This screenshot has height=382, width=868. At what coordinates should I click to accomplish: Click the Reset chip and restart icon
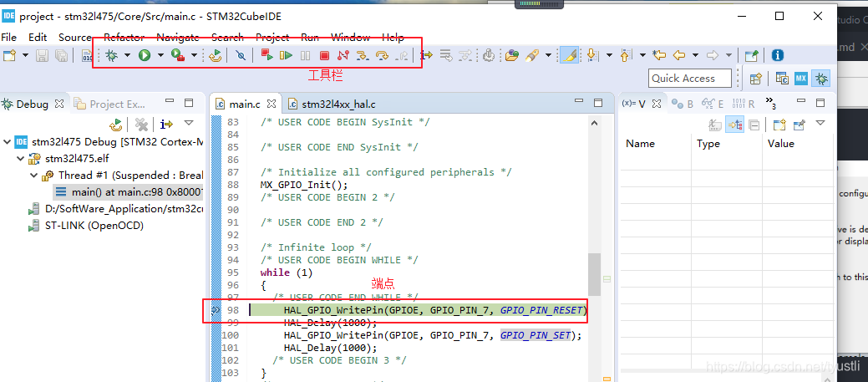[216, 55]
